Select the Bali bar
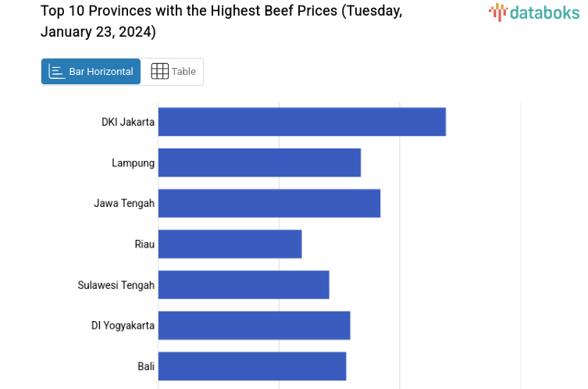 (x=252, y=366)
